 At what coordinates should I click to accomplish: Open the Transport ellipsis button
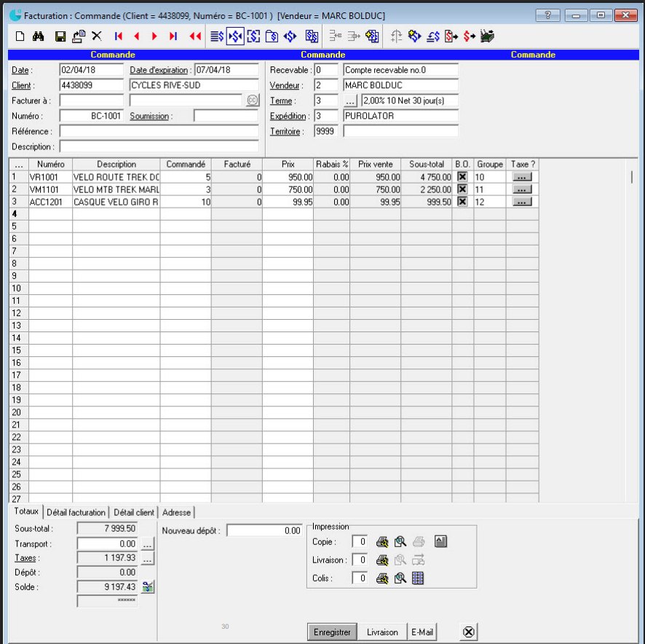148,544
